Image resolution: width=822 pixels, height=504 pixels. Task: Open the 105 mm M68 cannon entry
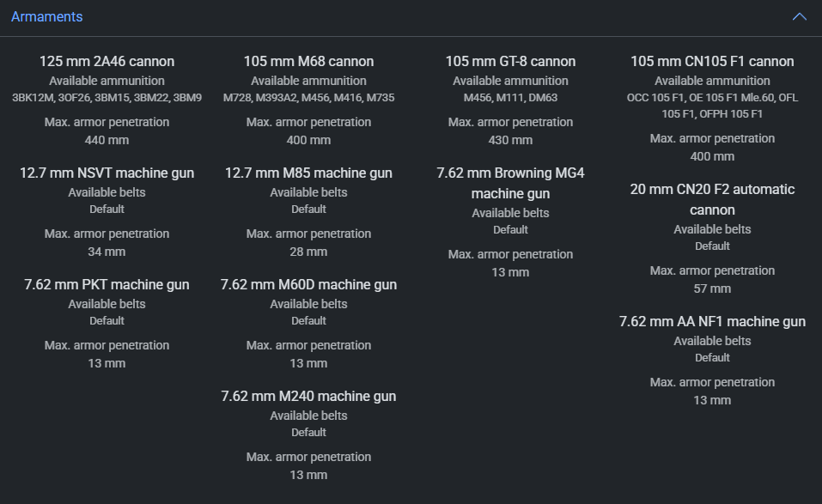308,62
